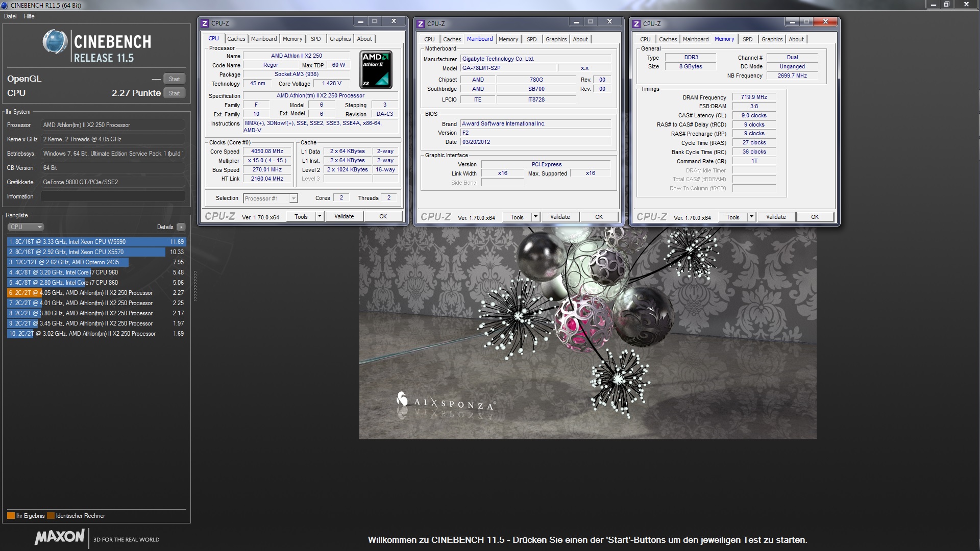This screenshot has height=551, width=980.
Task: Minimize the Cinebench main window
Action: click(934, 5)
